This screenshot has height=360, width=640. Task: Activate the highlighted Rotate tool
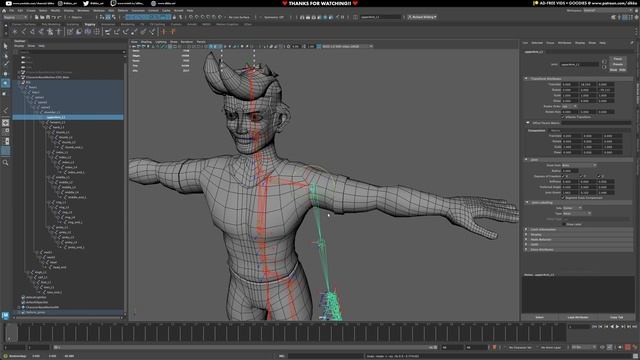click(x=5, y=83)
